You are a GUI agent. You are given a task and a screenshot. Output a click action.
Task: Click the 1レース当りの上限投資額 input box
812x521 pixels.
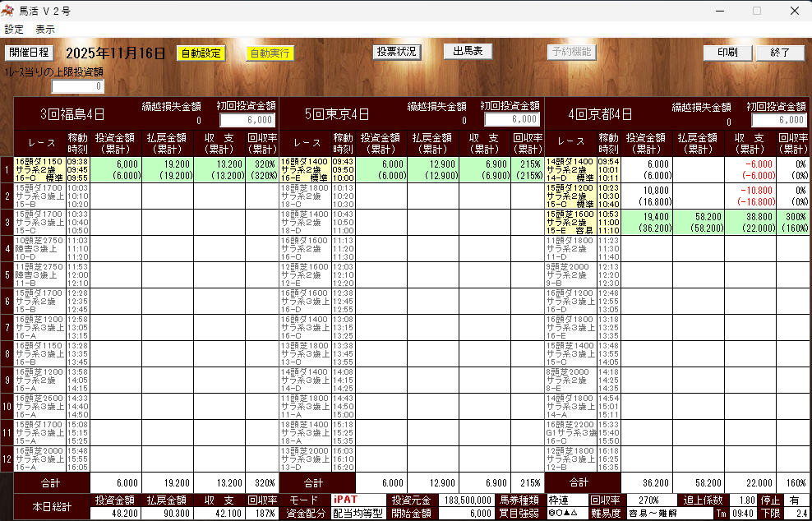(x=78, y=86)
